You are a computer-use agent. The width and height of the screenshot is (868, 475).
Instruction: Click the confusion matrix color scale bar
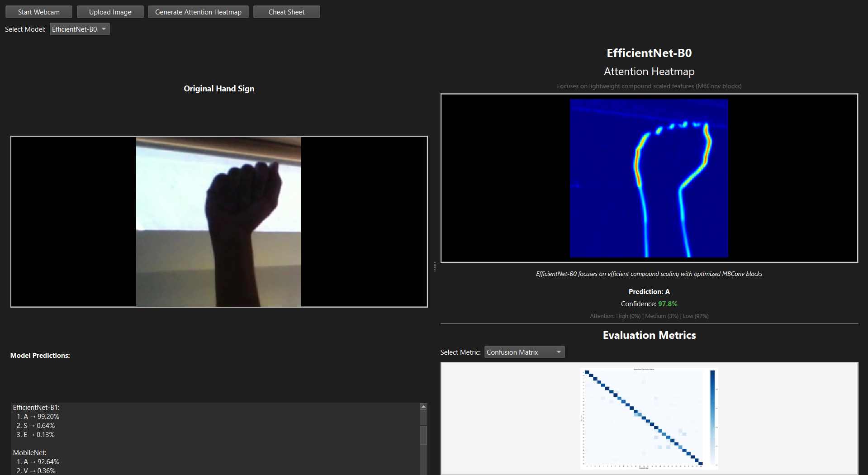pyautogui.click(x=712, y=418)
